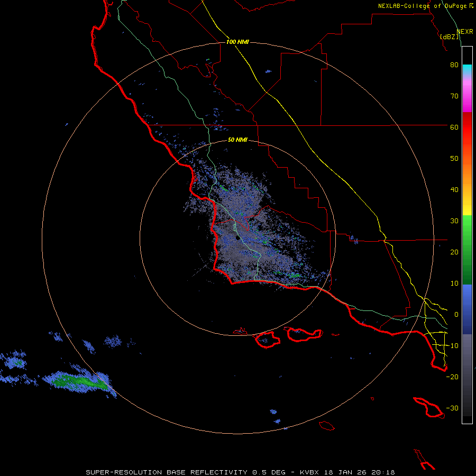Click the -20 value on the dBZ scale
This screenshot has width=476, height=476.
point(452,377)
